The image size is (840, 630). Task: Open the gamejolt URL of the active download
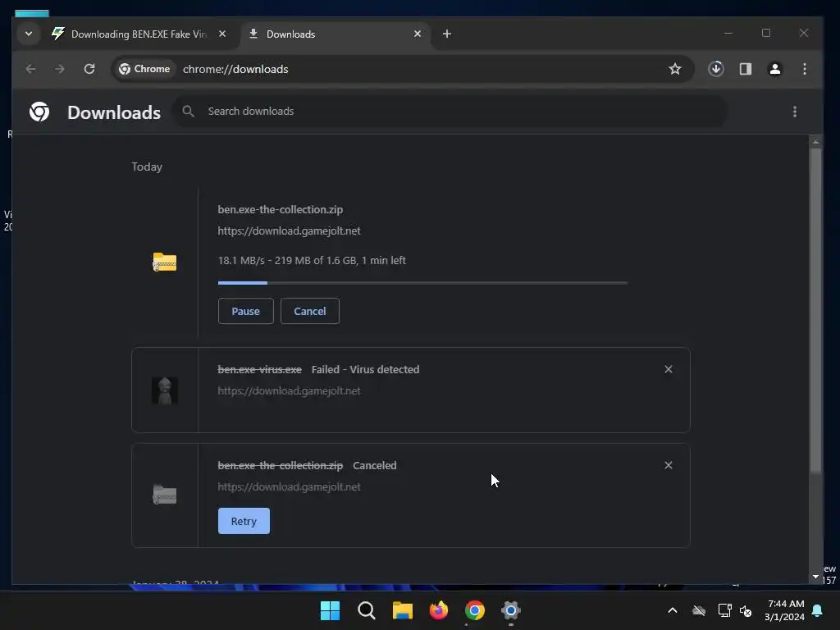[289, 231]
